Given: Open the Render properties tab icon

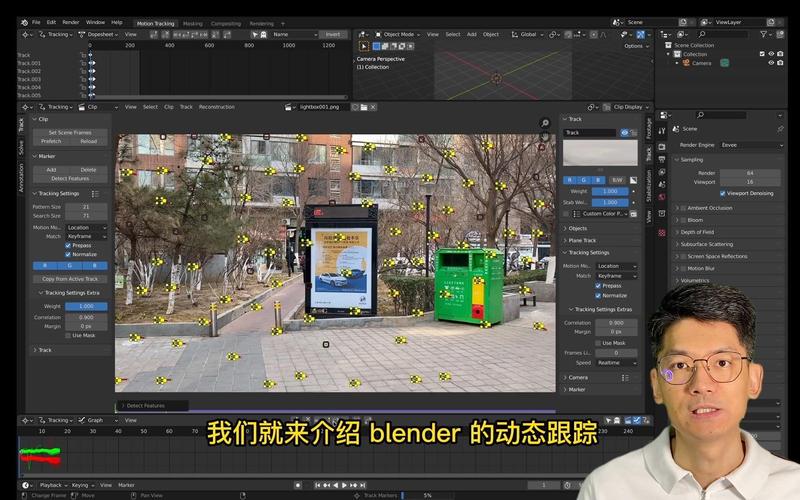Looking at the screenshot, I should click(662, 147).
